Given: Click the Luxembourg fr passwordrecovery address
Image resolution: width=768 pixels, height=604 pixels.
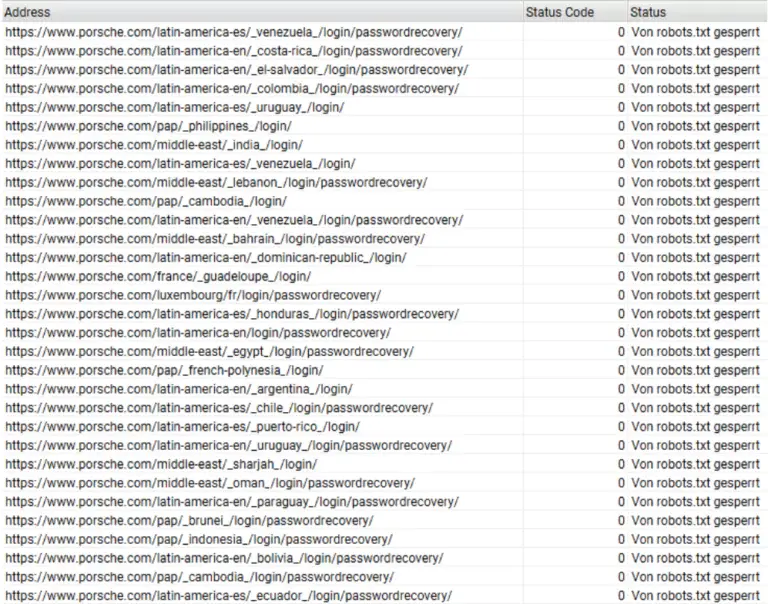Looking at the screenshot, I should [192, 295].
